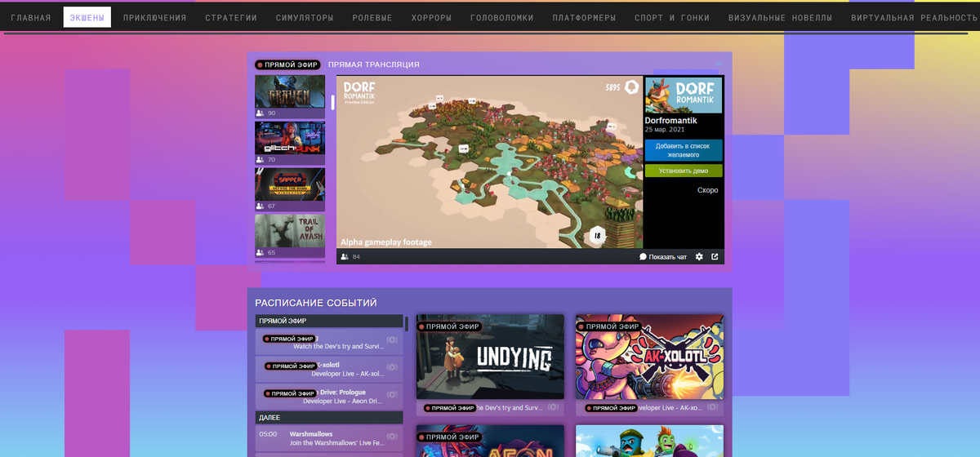Collapse the Прямая трансляция section chevron
The height and width of the screenshot is (457, 980).
point(719,64)
